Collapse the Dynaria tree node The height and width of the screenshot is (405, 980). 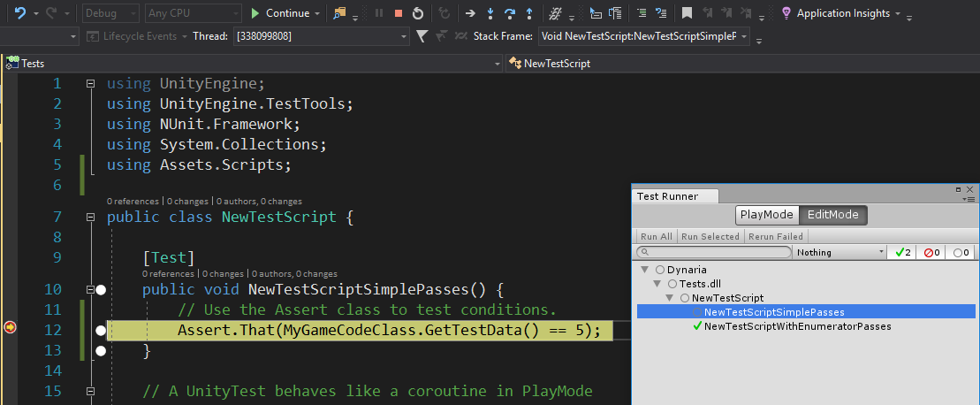click(x=645, y=269)
